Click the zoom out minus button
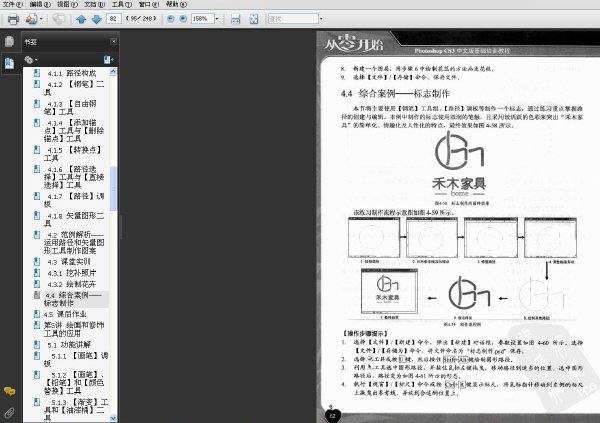600x423 pixels. (x=171, y=18)
